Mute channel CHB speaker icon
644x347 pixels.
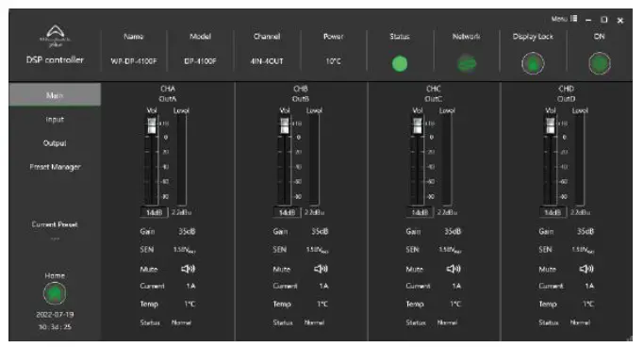(x=321, y=269)
